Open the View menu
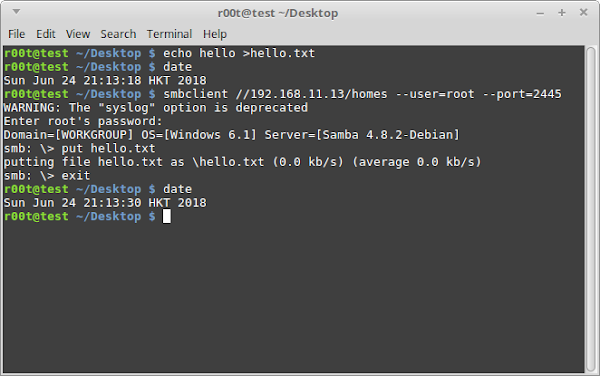The image size is (600, 376). 78,34
